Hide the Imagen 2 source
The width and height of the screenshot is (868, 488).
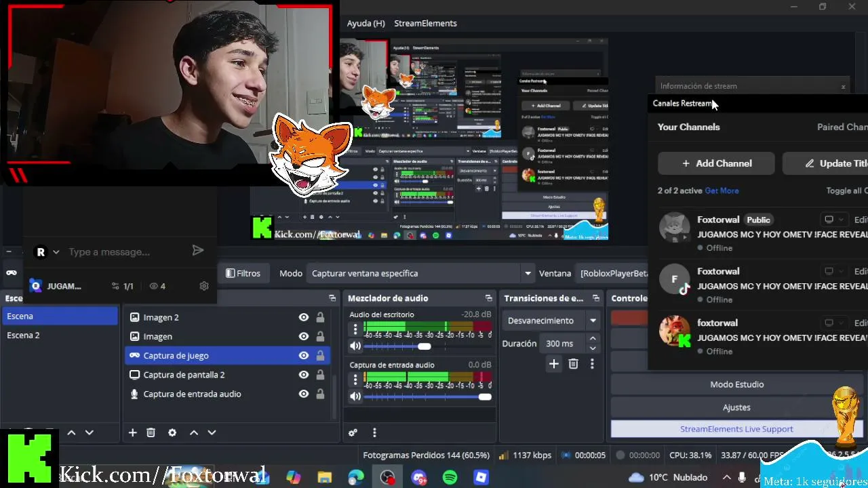tap(304, 317)
